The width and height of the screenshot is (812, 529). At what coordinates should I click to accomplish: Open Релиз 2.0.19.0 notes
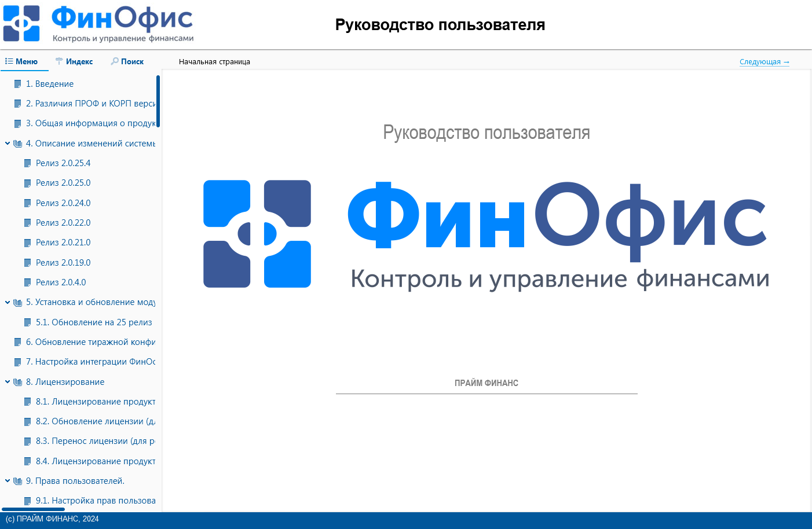point(63,263)
